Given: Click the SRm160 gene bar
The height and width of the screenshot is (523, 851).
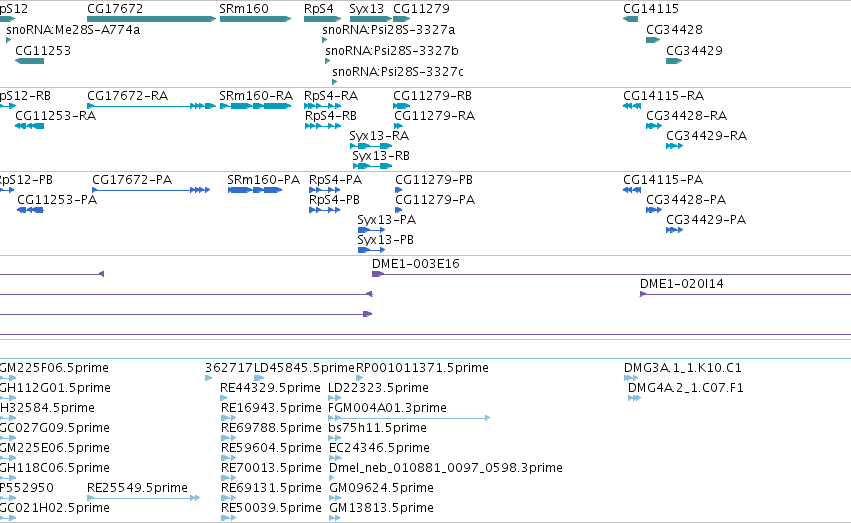Looking at the screenshot, I should tap(255, 19).
